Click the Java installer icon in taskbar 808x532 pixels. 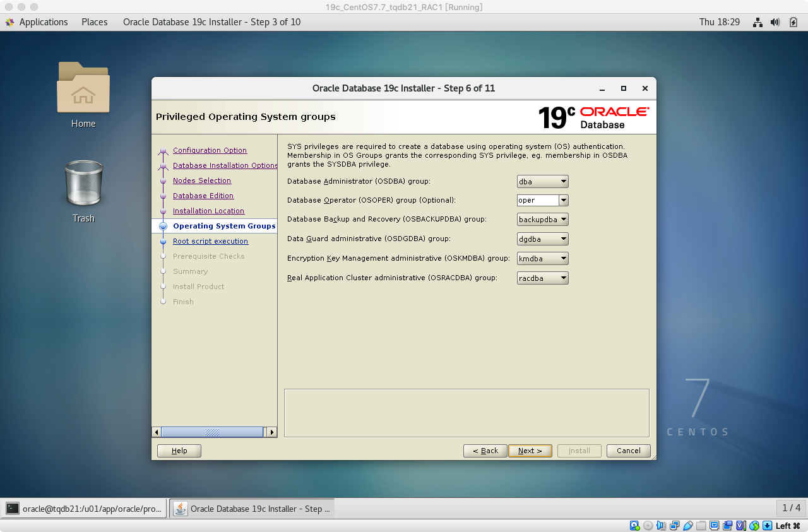coord(181,509)
